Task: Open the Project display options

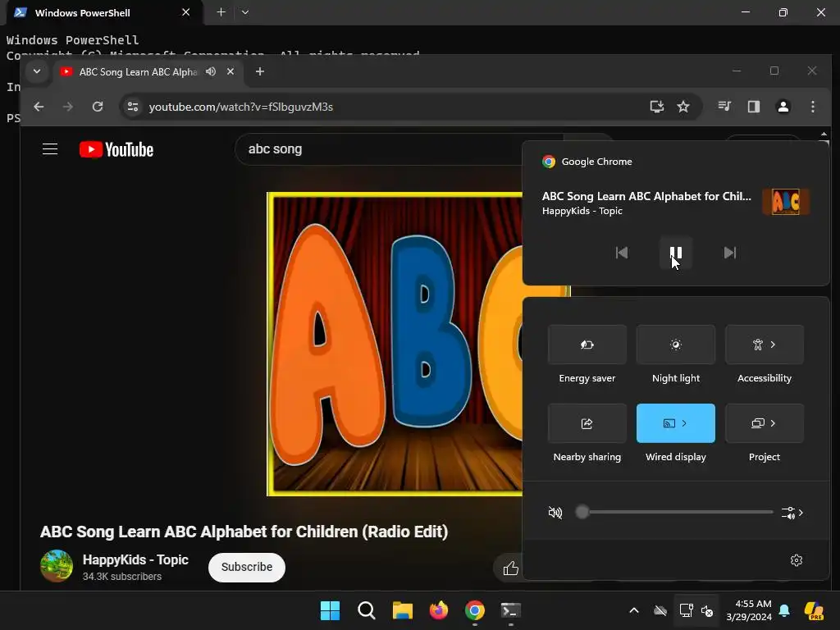Action: tap(765, 423)
